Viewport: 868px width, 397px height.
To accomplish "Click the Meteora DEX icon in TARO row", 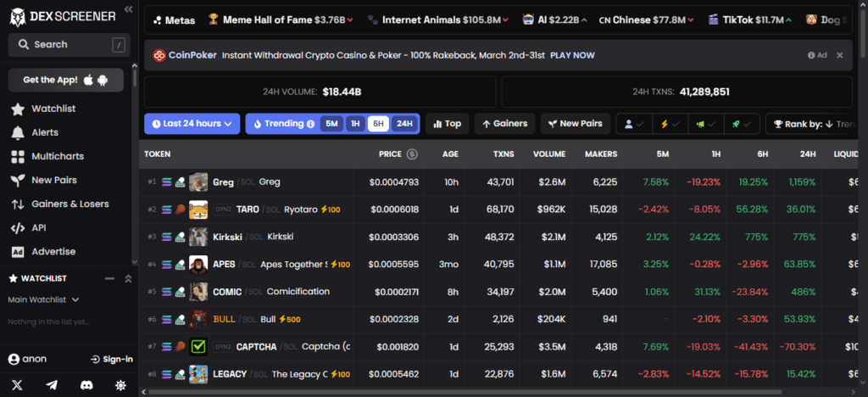I will [180, 210].
